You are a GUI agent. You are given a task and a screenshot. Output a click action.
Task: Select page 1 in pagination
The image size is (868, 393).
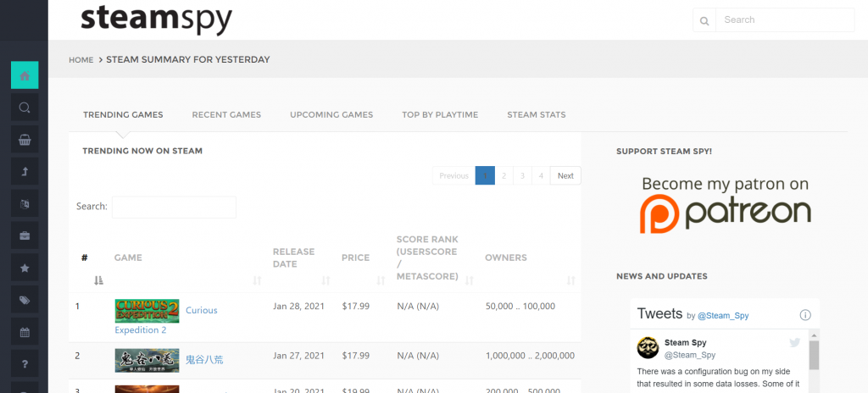(485, 175)
